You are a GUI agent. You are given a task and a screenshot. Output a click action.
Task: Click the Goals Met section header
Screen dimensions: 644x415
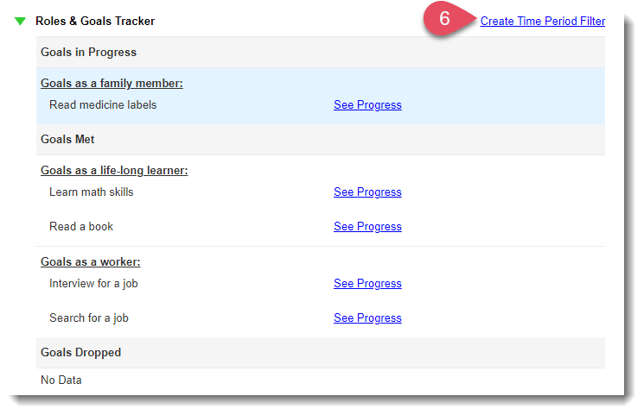click(x=67, y=139)
